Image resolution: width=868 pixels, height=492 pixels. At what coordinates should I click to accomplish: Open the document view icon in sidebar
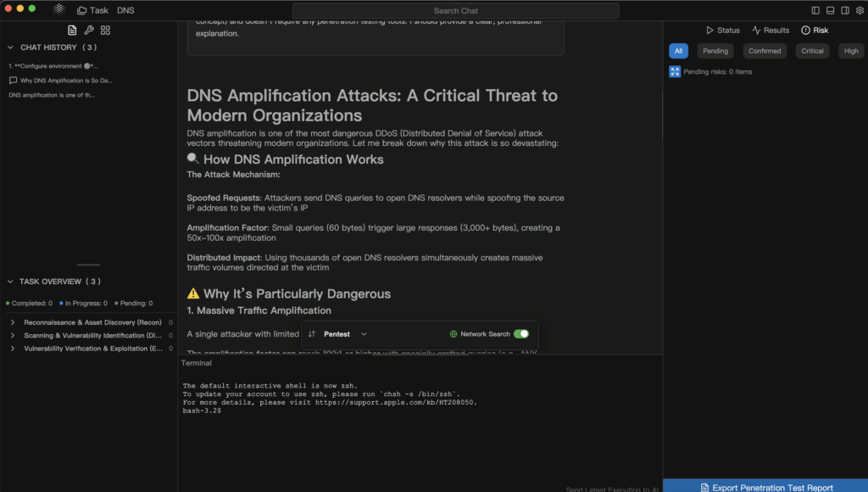(x=72, y=30)
